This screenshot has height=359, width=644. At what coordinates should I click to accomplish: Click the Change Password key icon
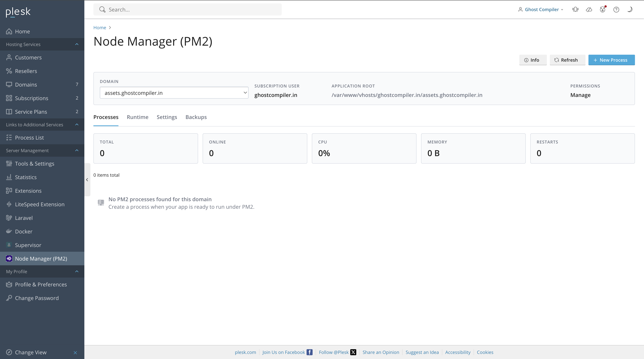coord(9,298)
